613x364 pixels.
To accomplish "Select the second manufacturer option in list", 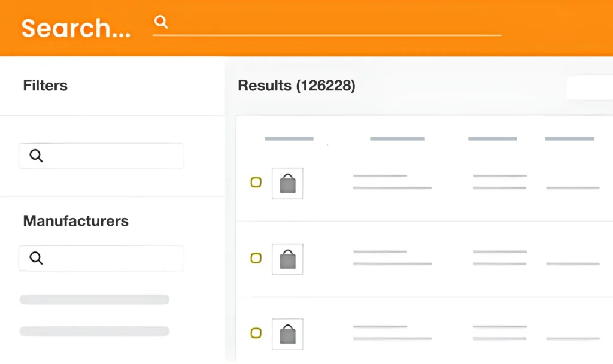I will [95, 331].
